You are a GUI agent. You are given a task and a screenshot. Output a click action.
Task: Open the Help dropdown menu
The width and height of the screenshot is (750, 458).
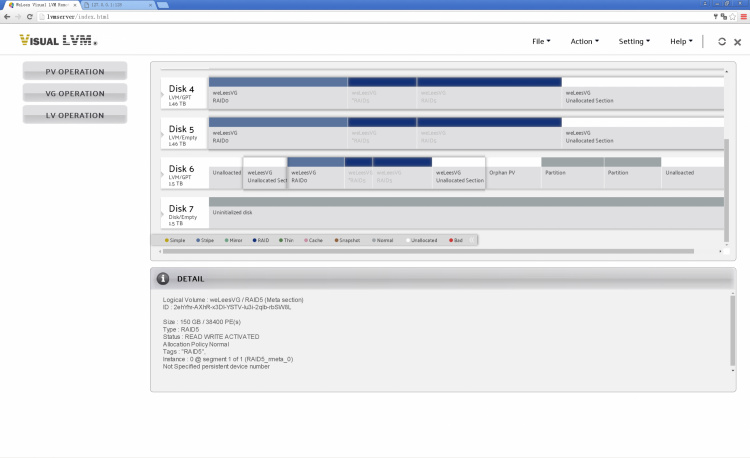click(681, 42)
